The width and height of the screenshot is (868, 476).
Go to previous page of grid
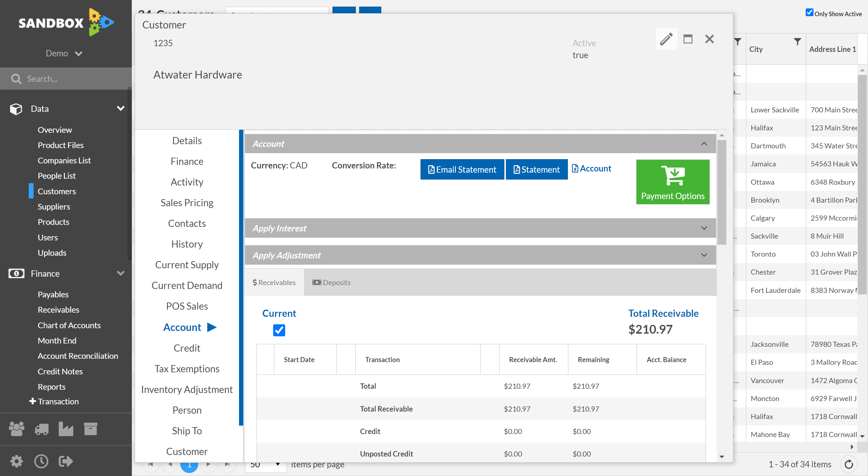pos(170,465)
